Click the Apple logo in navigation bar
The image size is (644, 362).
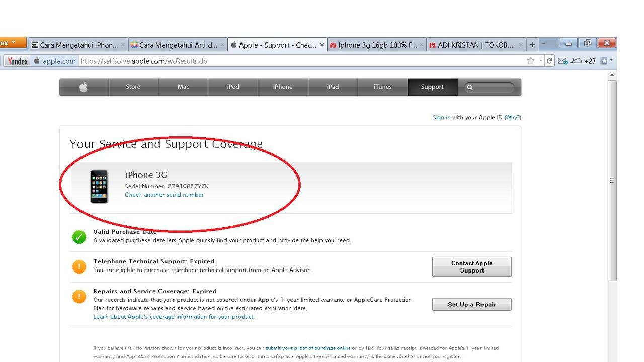pos(84,87)
